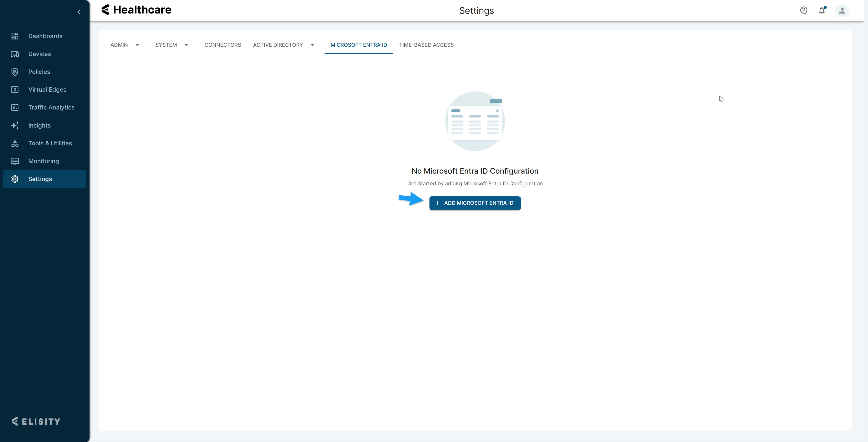Viewport: 868px width, 442px height.
Task: Click the Dashboards sidebar icon
Action: tap(15, 36)
